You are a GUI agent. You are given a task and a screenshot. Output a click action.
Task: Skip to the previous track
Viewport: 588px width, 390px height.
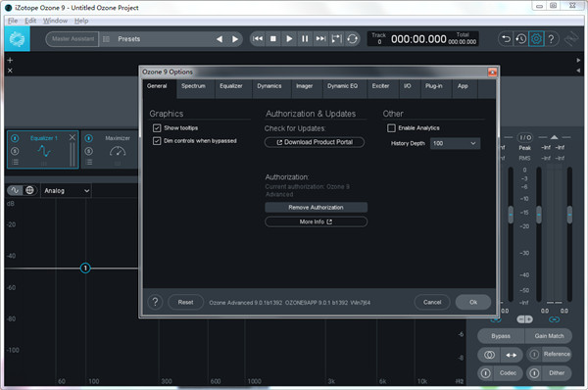[258, 38]
